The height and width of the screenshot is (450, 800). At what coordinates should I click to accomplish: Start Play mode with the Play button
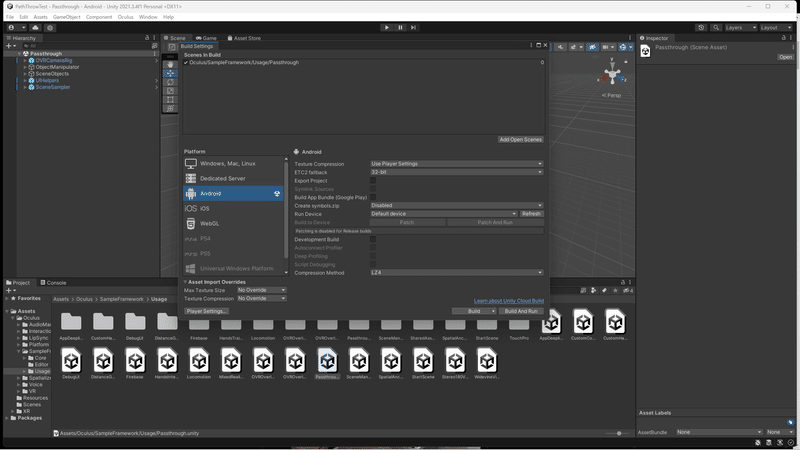pyautogui.click(x=387, y=28)
